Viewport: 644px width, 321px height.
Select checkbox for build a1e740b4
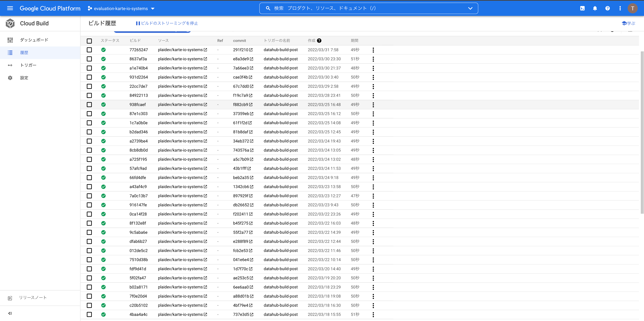89,68
